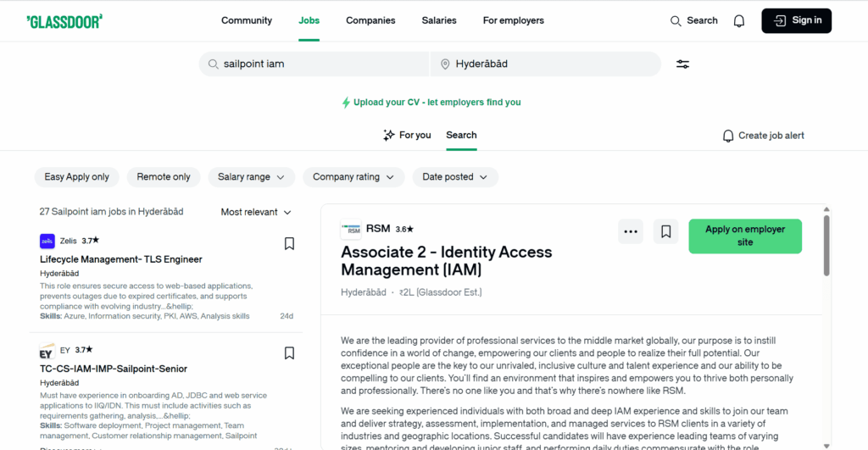Click the sparkle icon next to For you
The image size is (868, 450).
click(388, 135)
